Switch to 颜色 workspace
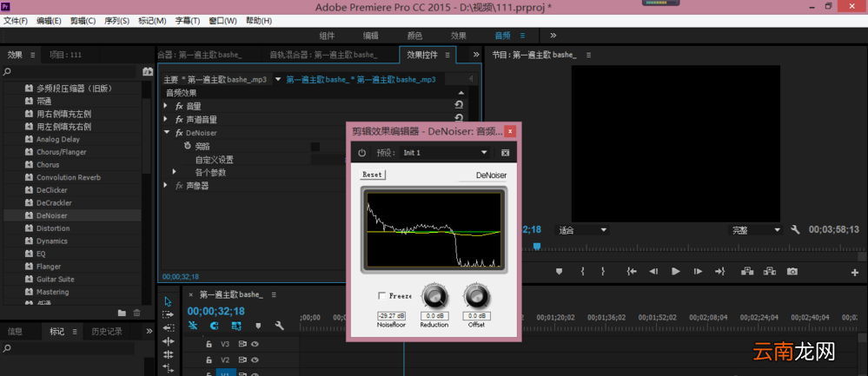 415,36
